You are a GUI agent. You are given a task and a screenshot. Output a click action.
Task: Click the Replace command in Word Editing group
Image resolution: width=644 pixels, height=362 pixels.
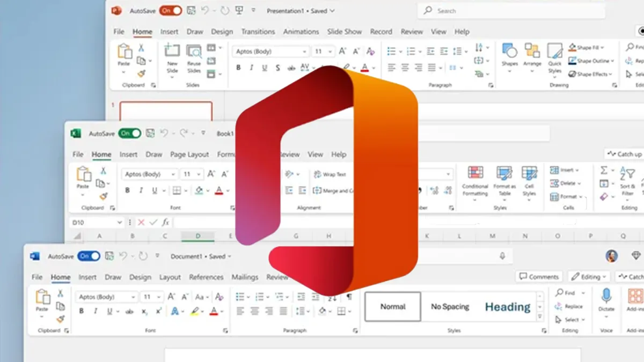pyautogui.click(x=569, y=306)
